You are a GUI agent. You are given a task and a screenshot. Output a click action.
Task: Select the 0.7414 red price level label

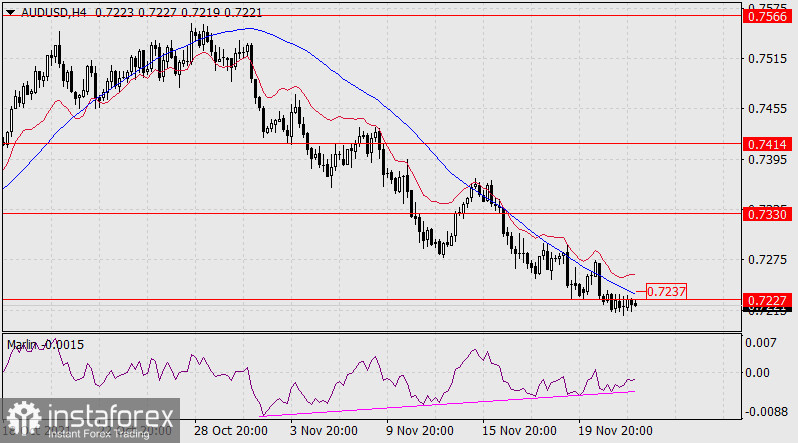[768, 145]
